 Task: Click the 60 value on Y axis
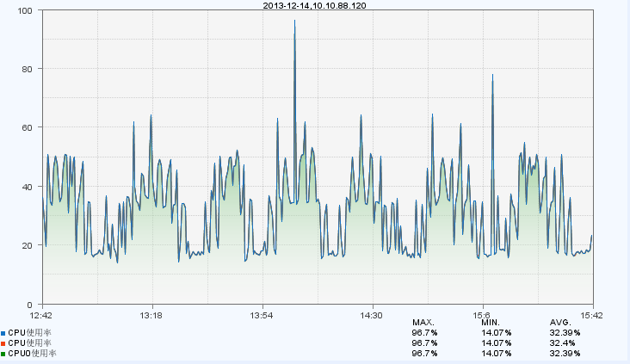click(x=27, y=127)
